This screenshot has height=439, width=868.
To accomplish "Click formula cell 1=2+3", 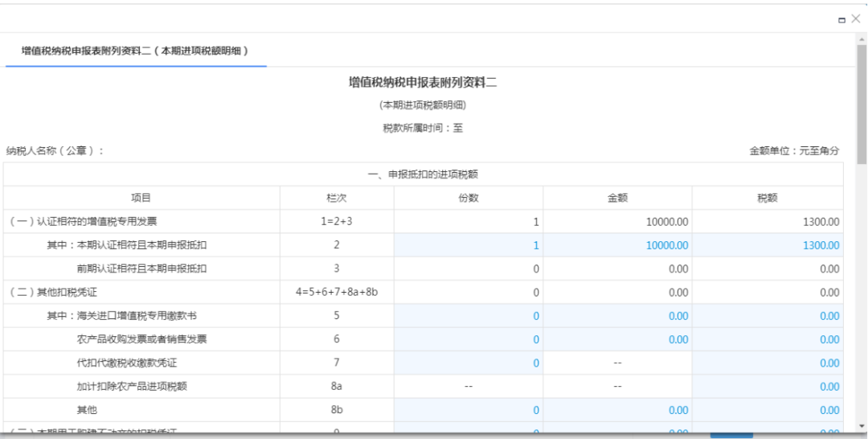I will (337, 221).
